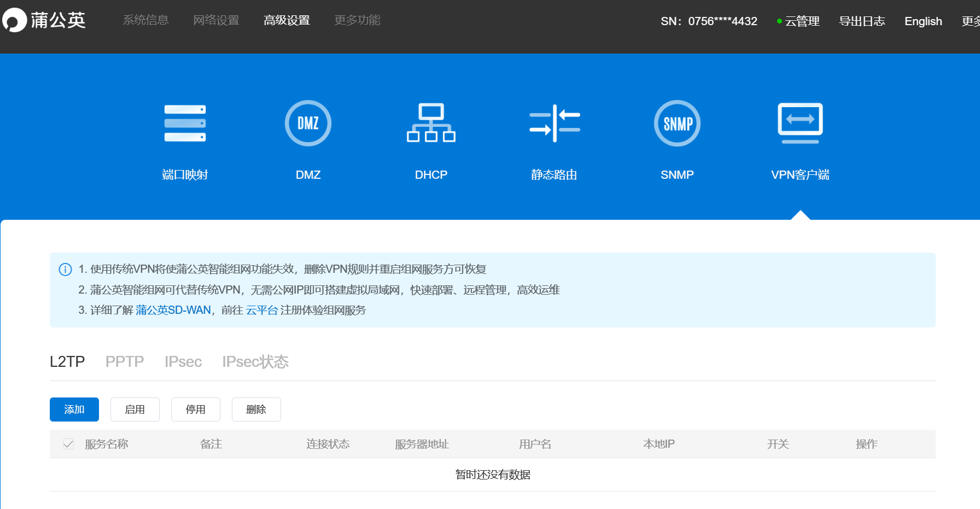Click the 服务器地址 column header

(x=422, y=444)
